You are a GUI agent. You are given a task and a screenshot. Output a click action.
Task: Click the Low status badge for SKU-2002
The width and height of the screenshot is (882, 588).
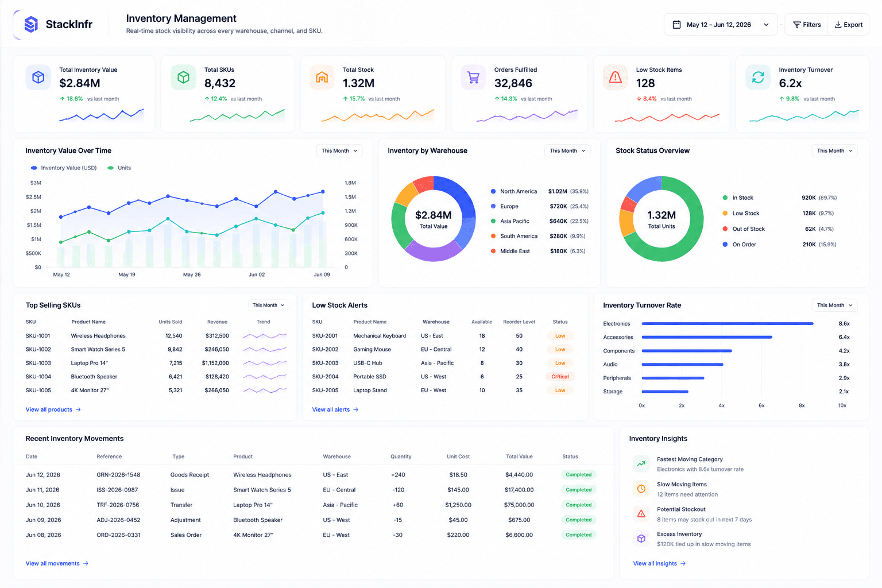click(560, 349)
